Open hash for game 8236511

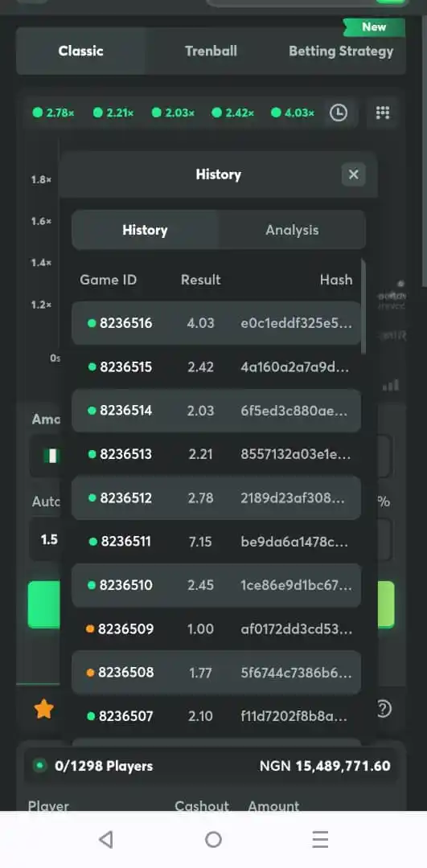[294, 542]
